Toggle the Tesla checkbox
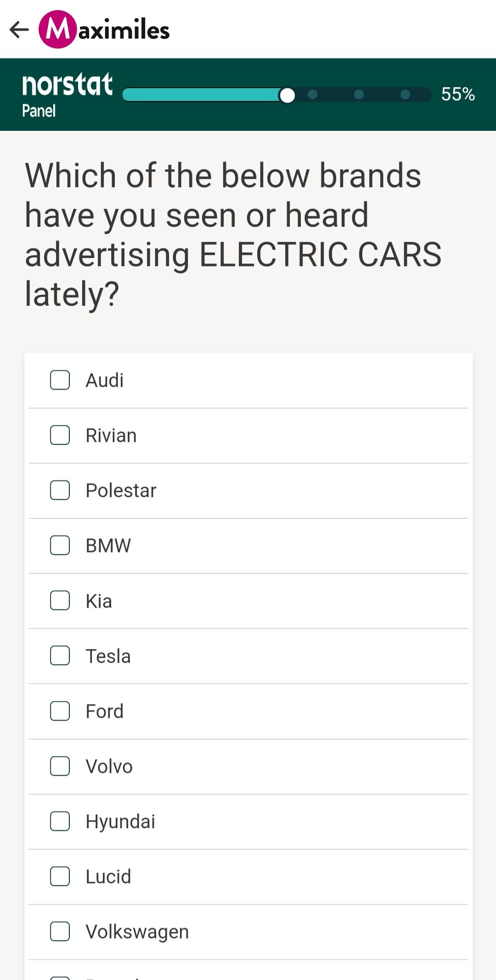 pyautogui.click(x=60, y=656)
